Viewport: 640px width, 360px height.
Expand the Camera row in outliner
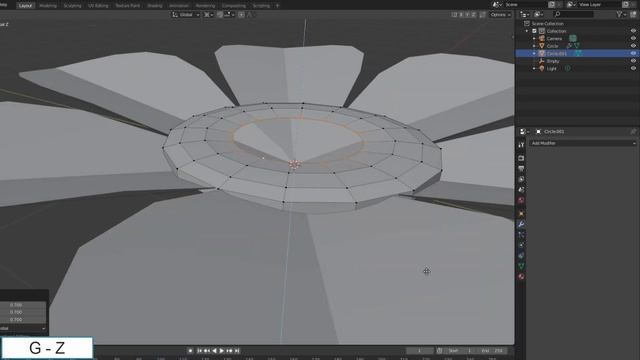point(534,38)
